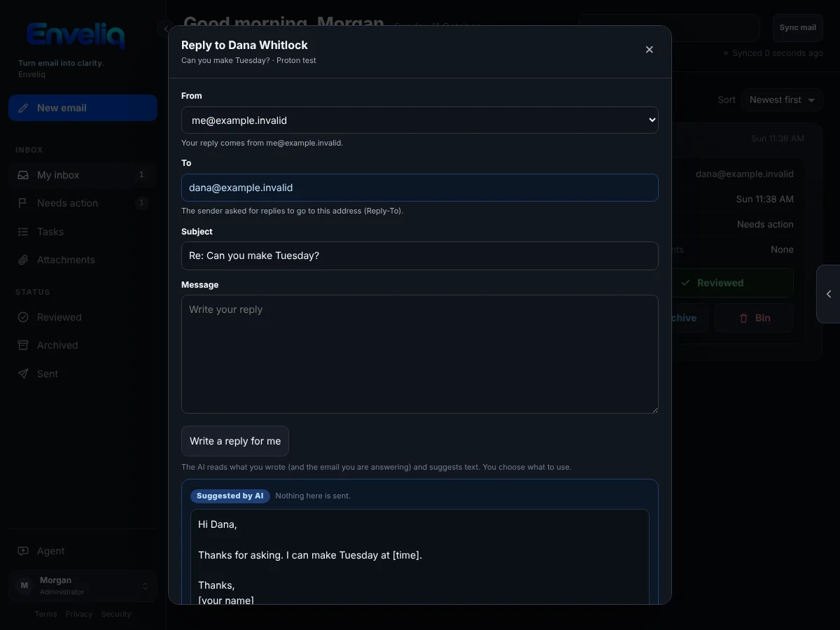Open the Archived folder
Image resolution: width=840 pixels, height=630 pixels.
pyautogui.click(x=83, y=345)
